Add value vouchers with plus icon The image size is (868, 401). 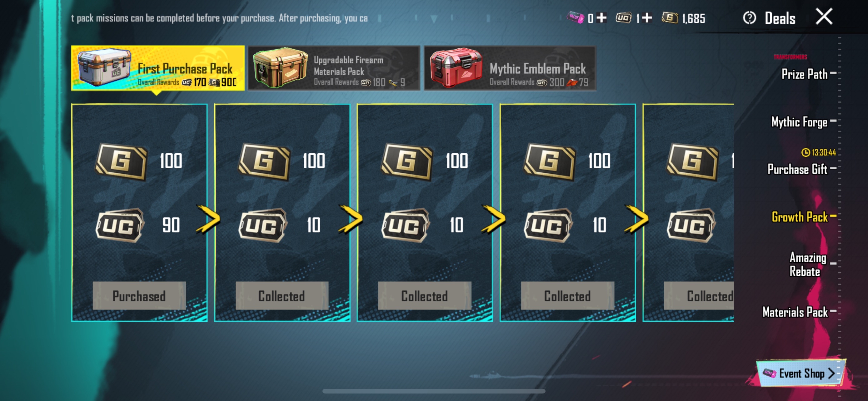[x=601, y=18]
